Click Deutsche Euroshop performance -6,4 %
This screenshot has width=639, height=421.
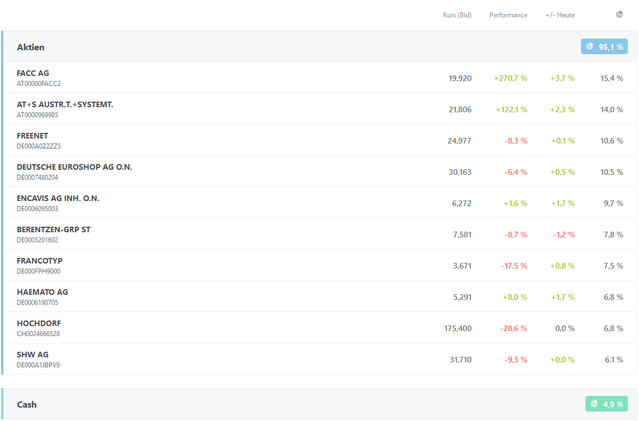(x=516, y=172)
